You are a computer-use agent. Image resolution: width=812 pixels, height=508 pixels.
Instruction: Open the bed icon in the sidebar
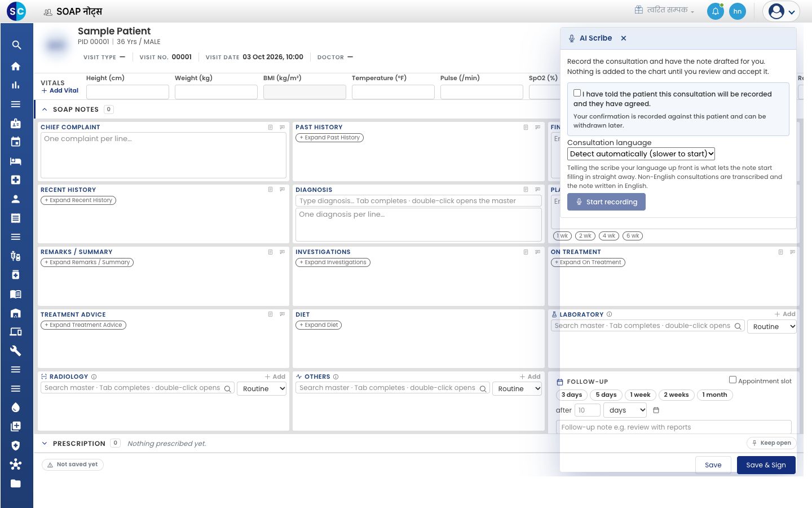pos(16,161)
